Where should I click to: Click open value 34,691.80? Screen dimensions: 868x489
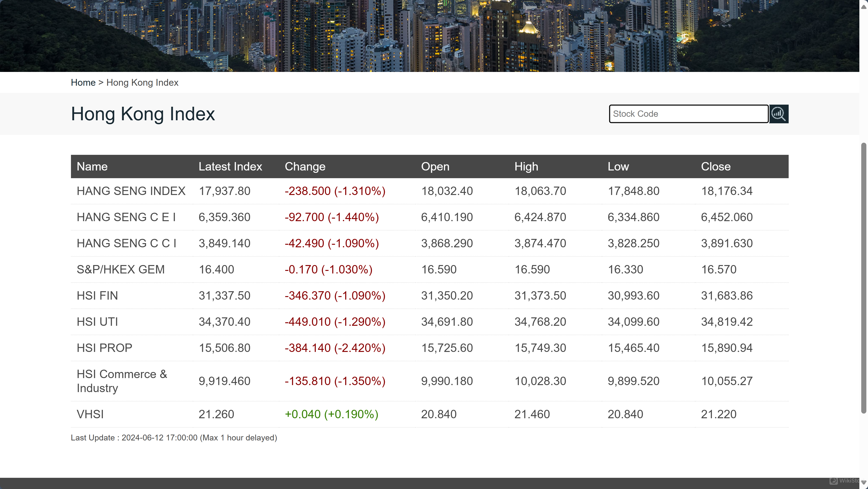pos(447,322)
